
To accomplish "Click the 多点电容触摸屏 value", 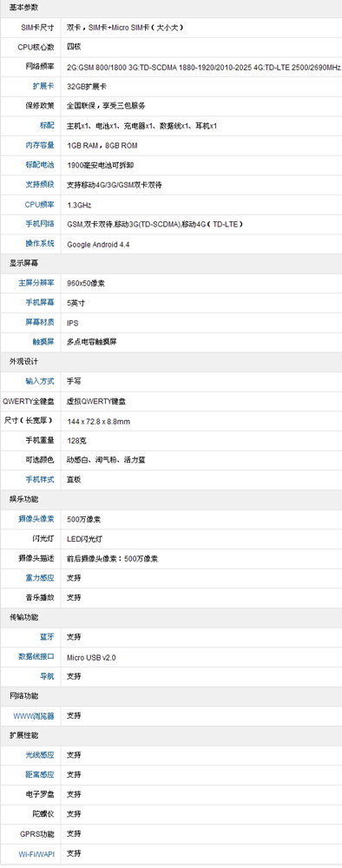I will click(92, 342).
